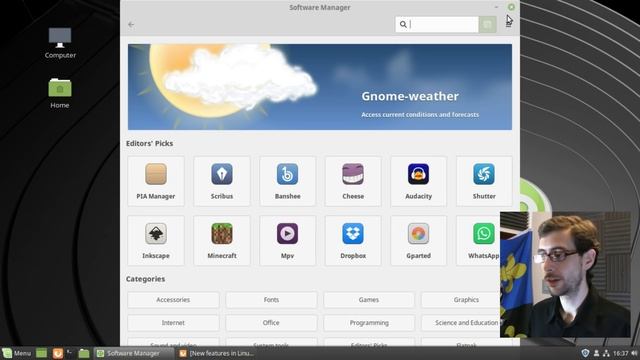Select the Shutter app icon

(484, 174)
